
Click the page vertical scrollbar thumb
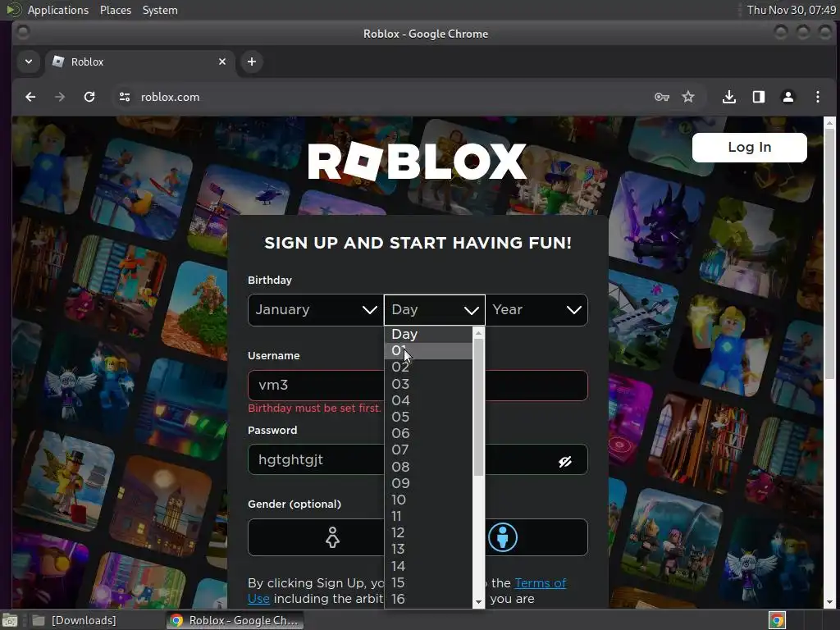point(830,254)
